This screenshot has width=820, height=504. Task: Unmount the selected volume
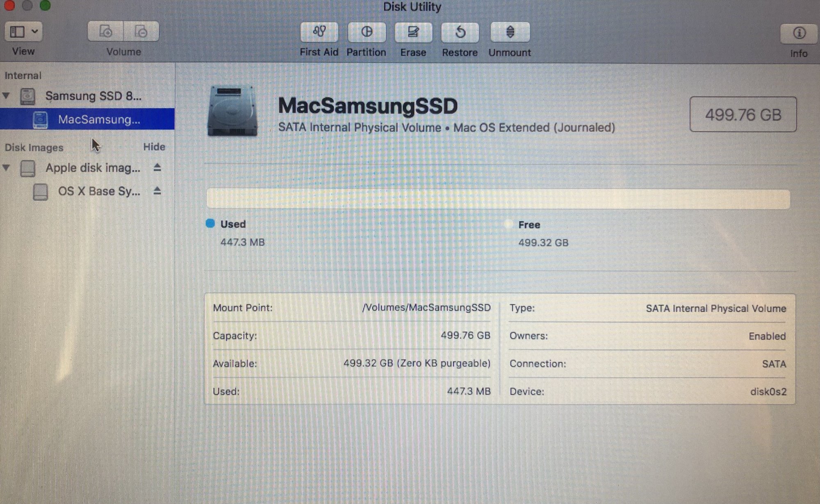click(510, 32)
